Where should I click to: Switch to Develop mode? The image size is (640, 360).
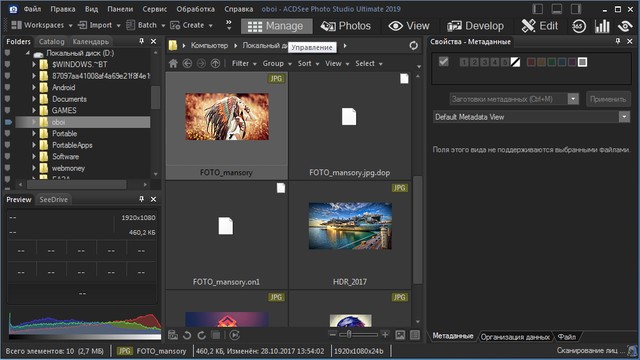(x=477, y=26)
